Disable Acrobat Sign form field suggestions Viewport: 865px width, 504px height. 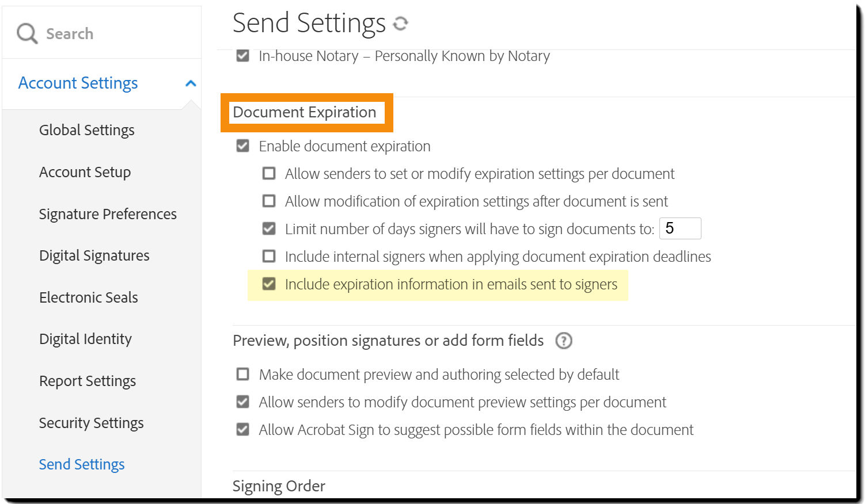coord(242,429)
